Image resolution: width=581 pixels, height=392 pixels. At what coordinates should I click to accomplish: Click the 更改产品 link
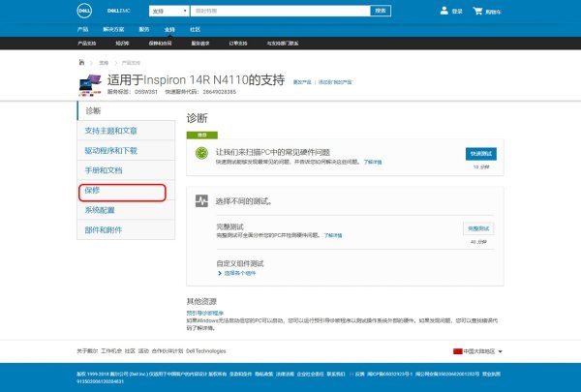click(x=302, y=82)
